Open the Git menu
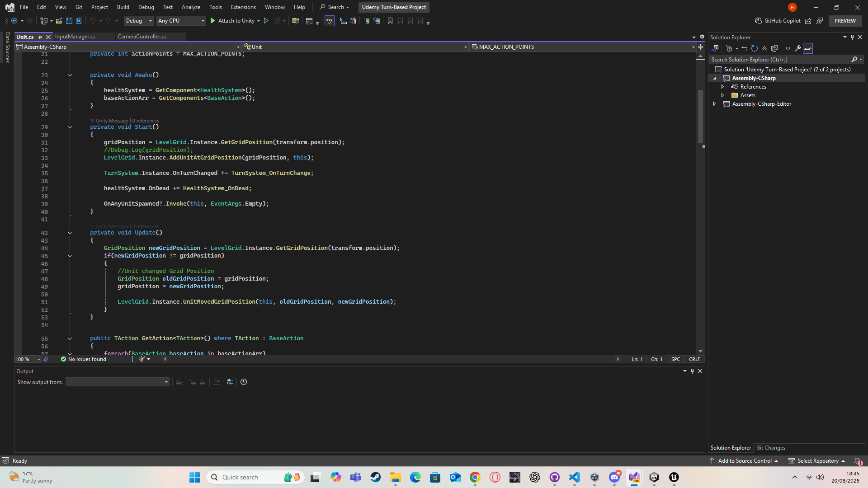 tap(79, 7)
